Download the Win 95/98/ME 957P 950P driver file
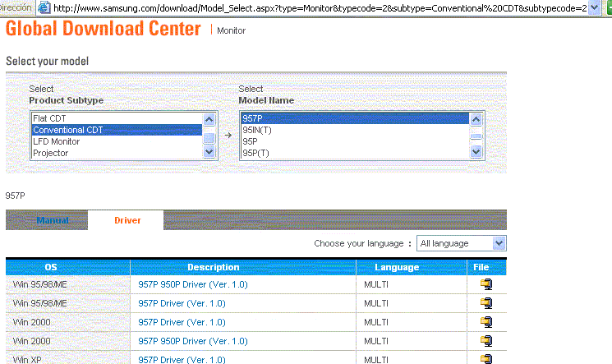Viewport: 612px width, 364px height. pos(486,284)
